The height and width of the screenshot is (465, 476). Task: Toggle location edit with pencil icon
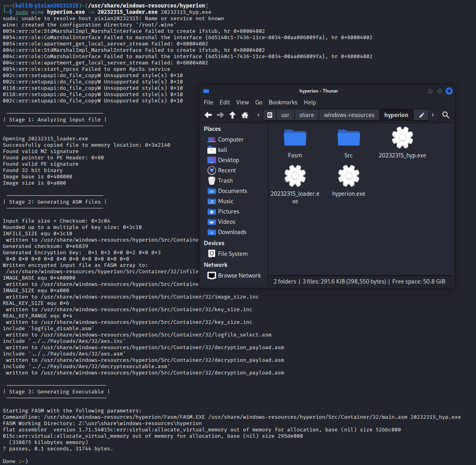pyautogui.click(x=422, y=115)
